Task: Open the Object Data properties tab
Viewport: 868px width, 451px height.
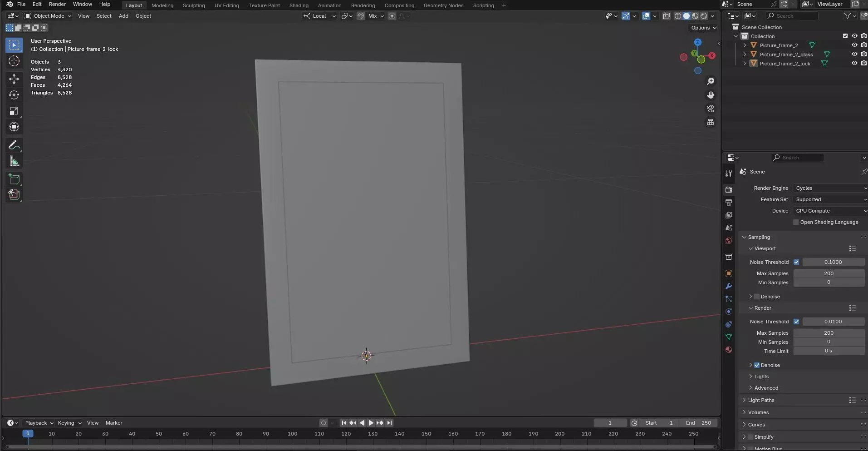Action: [x=729, y=337]
